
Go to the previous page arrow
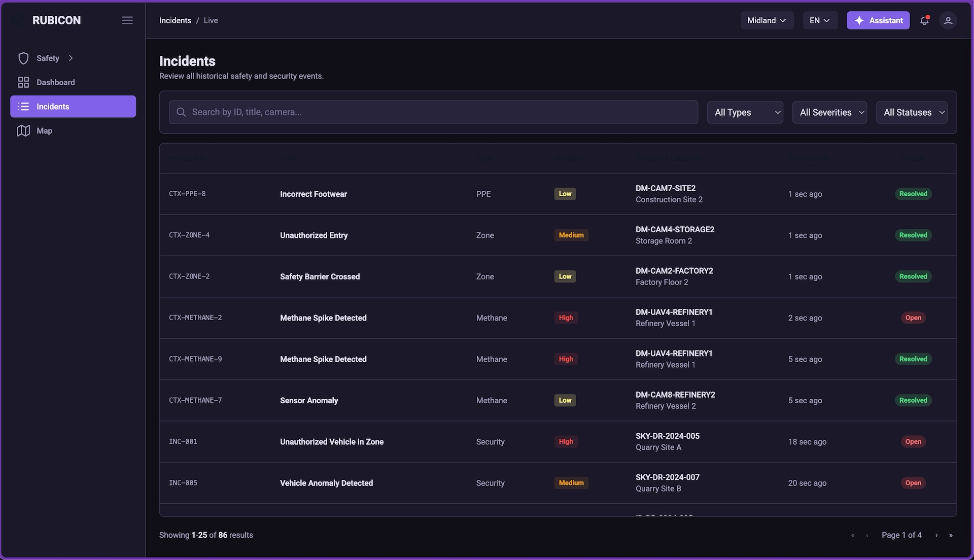pos(867,535)
